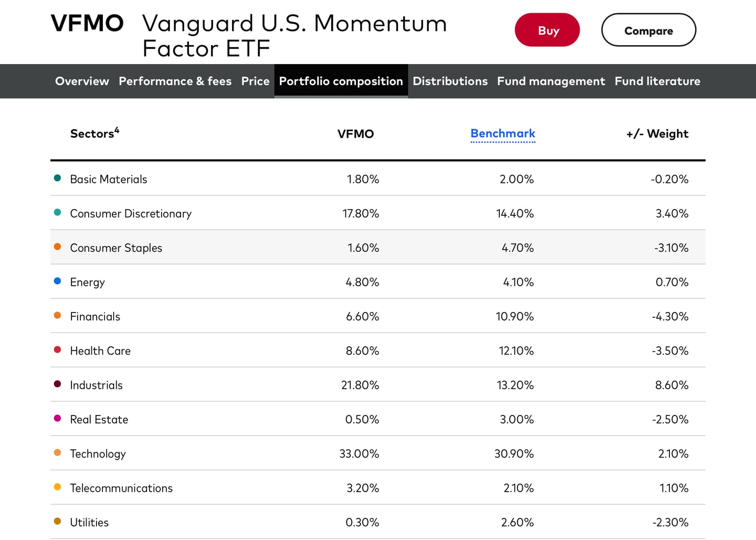Click the orange dot beside Technology

(x=57, y=452)
